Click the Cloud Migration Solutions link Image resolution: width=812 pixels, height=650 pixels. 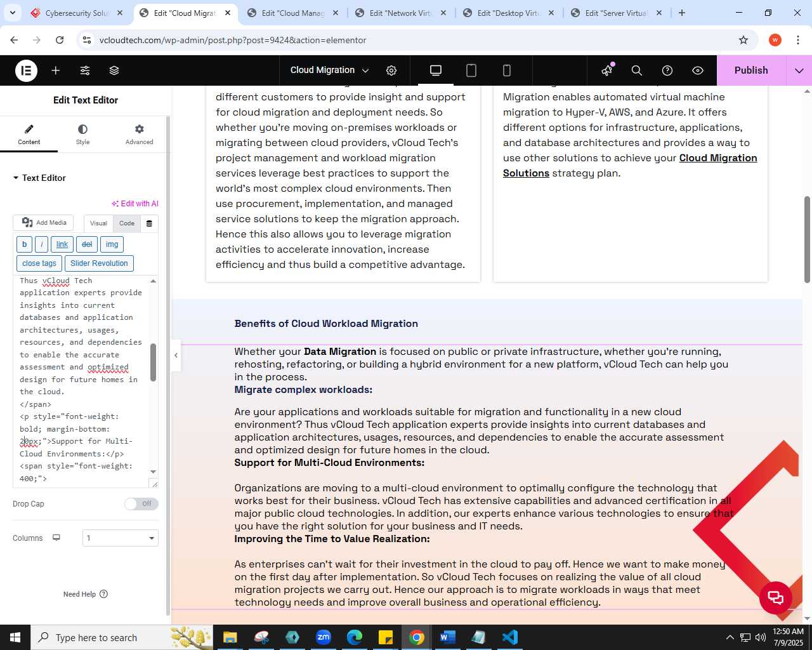point(630,166)
